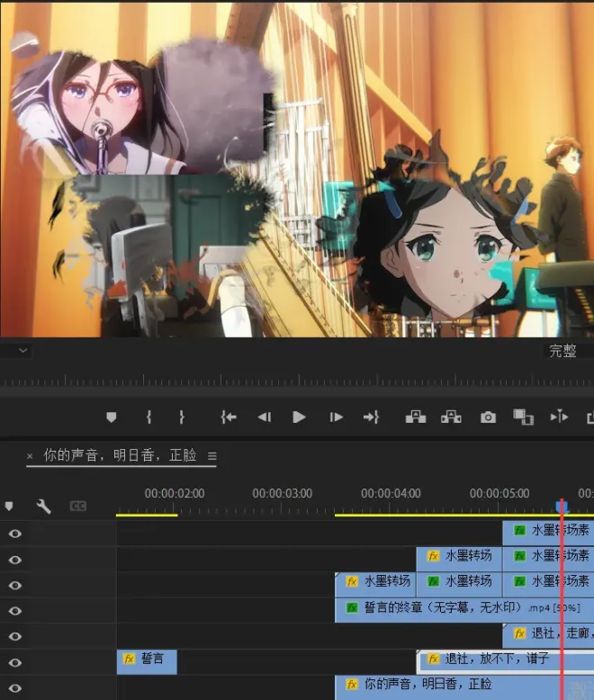Click the 00:00:02:00 mark on ruler
Viewport: 594px width, 700px height.
click(x=175, y=493)
